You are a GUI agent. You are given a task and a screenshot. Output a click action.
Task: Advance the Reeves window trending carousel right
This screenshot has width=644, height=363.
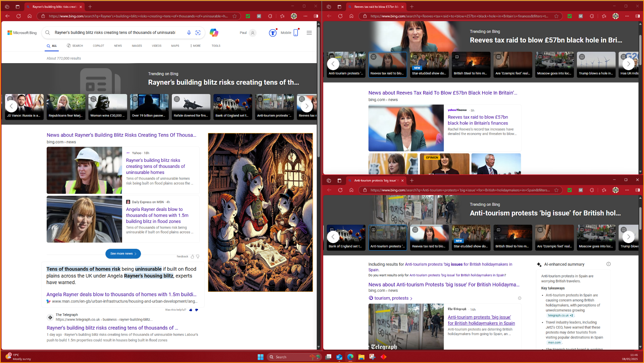point(628,64)
